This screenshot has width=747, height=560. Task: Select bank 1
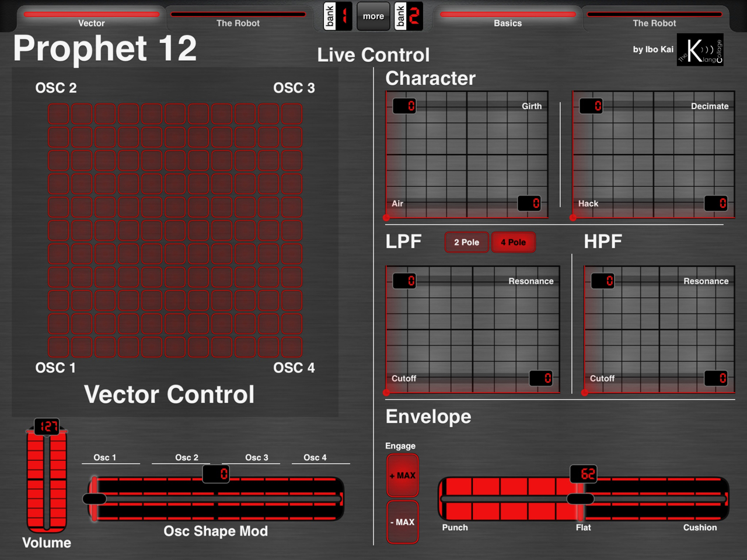point(338,16)
